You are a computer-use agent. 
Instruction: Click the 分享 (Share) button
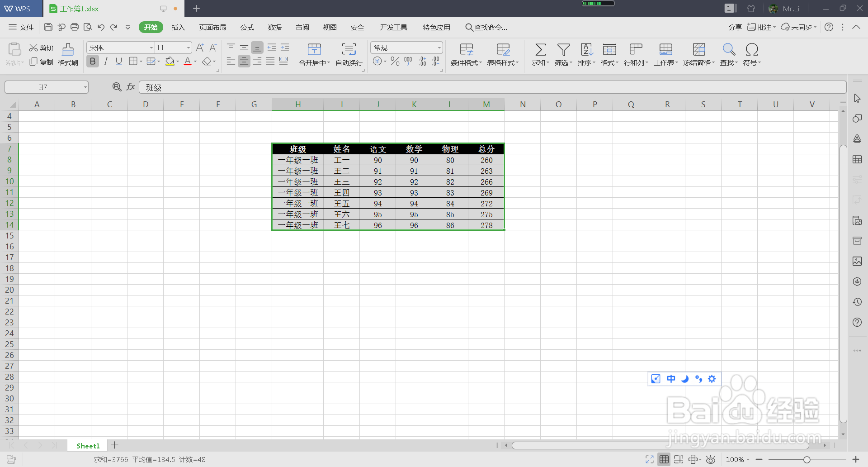coord(735,27)
